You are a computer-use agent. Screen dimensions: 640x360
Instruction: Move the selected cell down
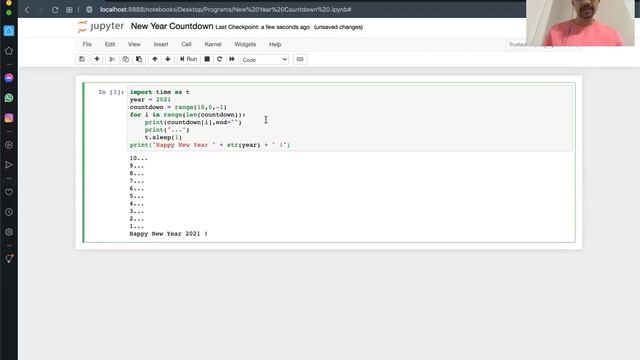[168, 59]
